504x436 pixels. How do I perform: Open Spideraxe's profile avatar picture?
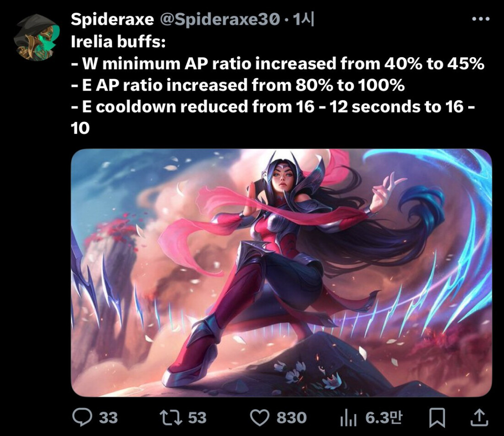37,37
